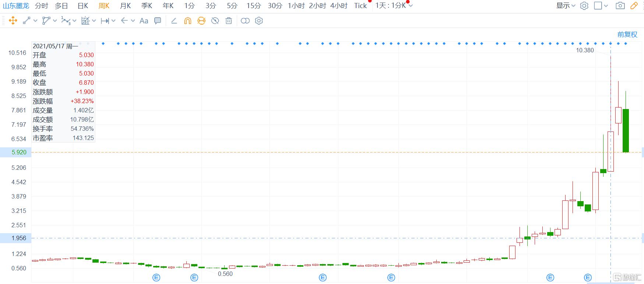Switch to the Tick chart
644x284 pixels.
[x=360, y=6]
